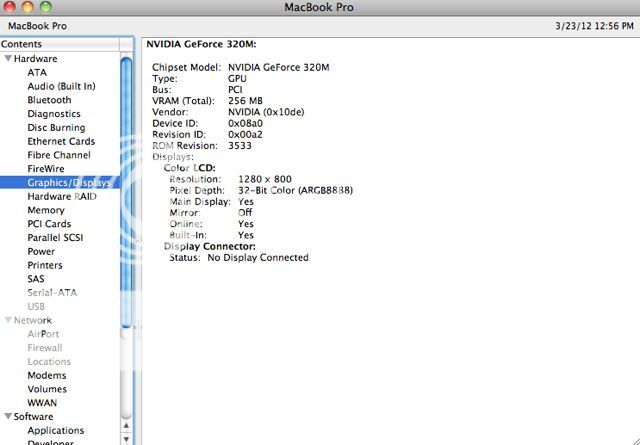
Task: Open Disc Burning entry
Action: click(56, 128)
